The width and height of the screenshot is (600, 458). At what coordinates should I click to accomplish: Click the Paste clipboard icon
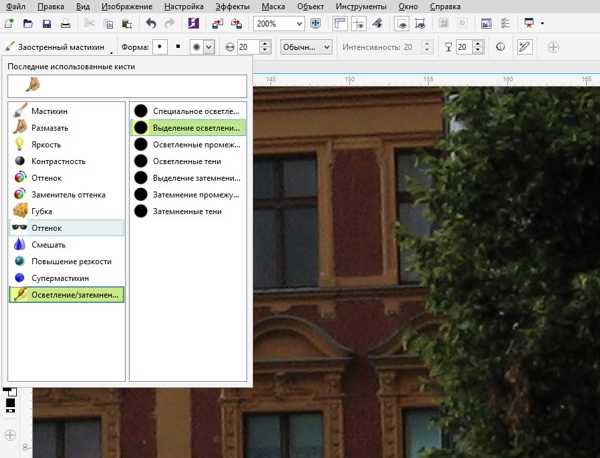click(127, 24)
